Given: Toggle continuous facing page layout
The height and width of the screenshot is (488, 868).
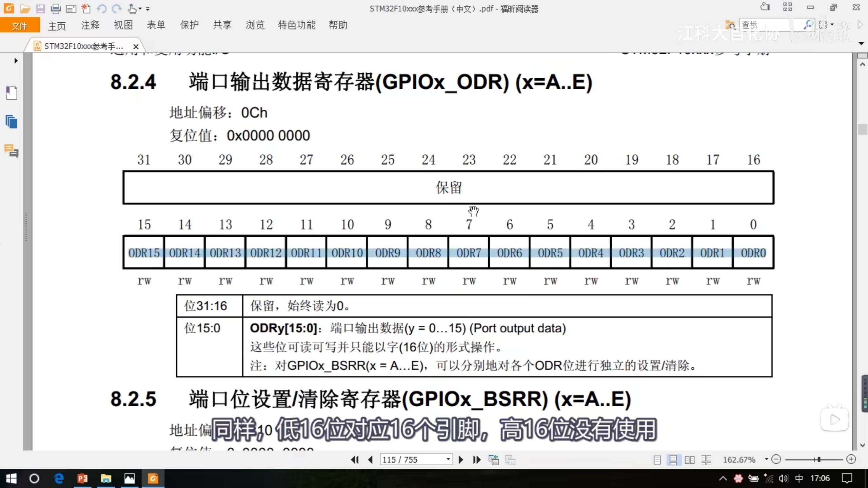Looking at the screenshot, I should 706,460.
